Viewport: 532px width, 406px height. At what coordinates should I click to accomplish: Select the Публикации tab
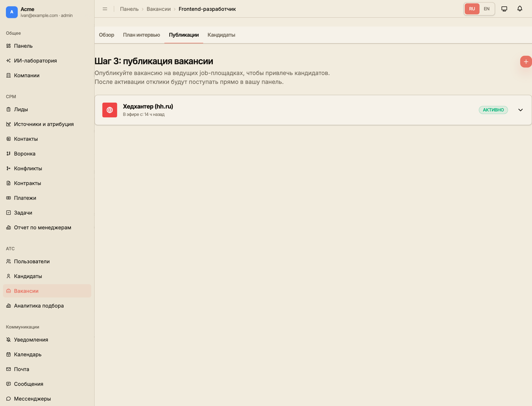tap(184, 35)
